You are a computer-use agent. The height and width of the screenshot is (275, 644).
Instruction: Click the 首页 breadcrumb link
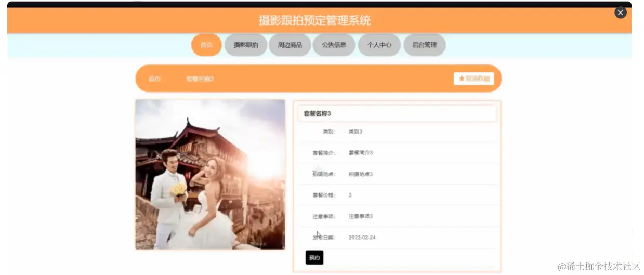tap(154, 79)
